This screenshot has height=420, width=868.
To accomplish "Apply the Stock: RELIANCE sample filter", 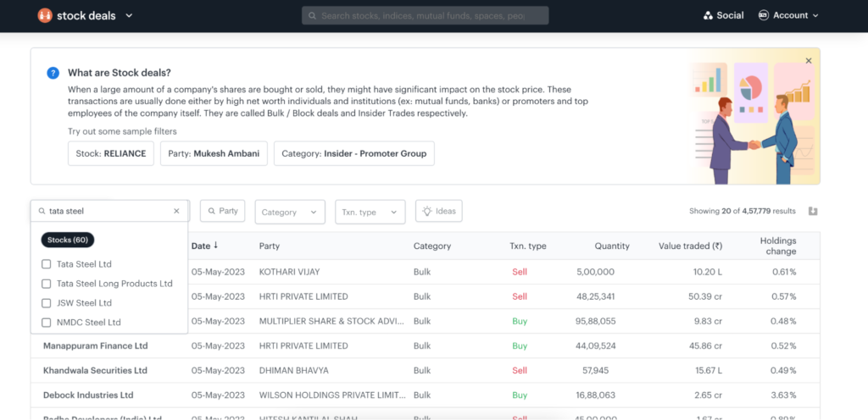I will tap(110, 154).
